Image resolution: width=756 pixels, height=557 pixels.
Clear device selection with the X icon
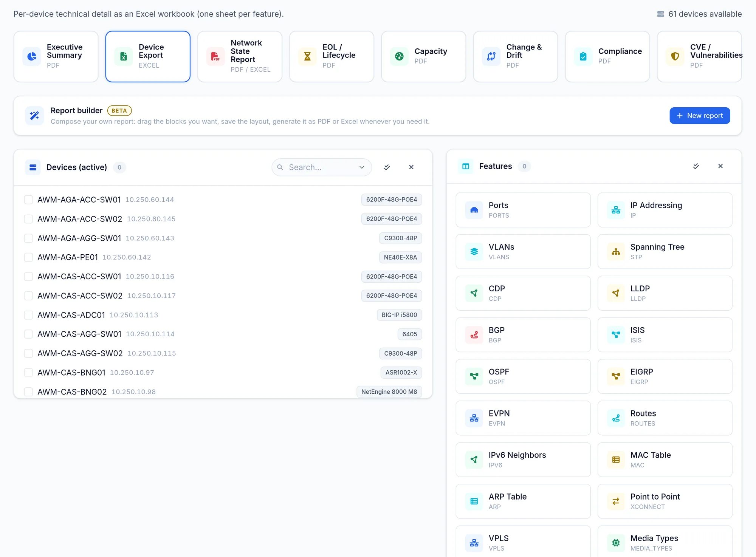[x=411, y=167]
